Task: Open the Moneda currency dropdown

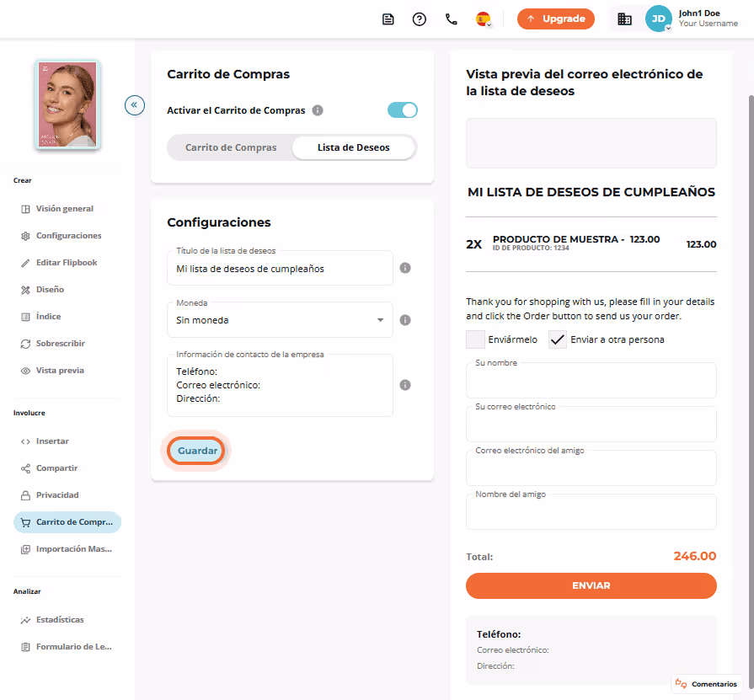Action: pyautogui.click(x=280, y=320)
